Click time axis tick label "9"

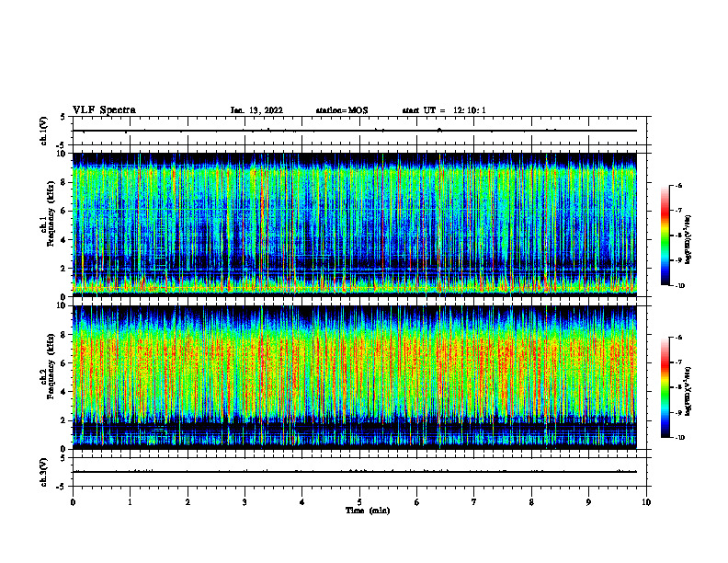[588, 502]
